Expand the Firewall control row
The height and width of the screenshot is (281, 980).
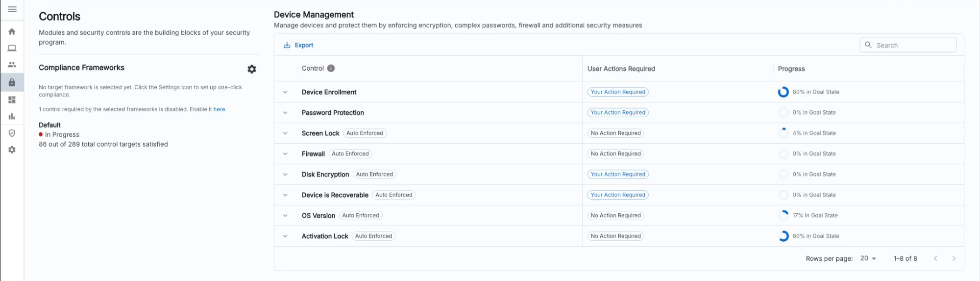pyautogui.click(x=285, y=154)
